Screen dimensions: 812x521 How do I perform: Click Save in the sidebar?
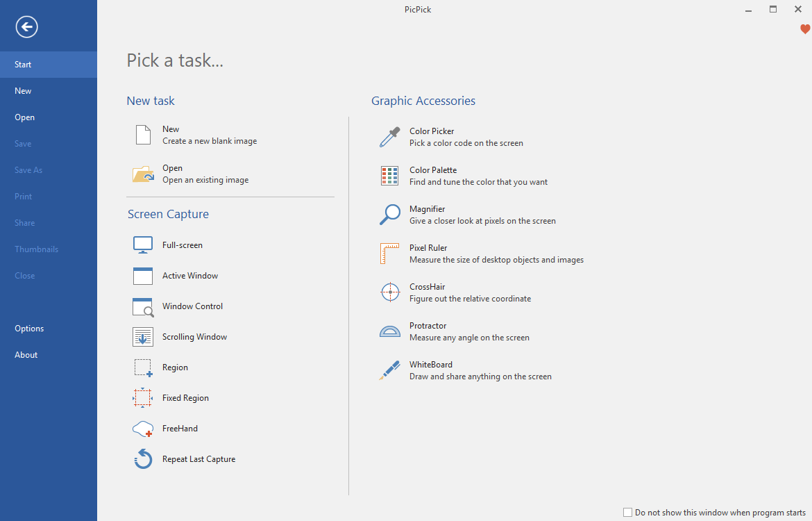coord(49,144)
